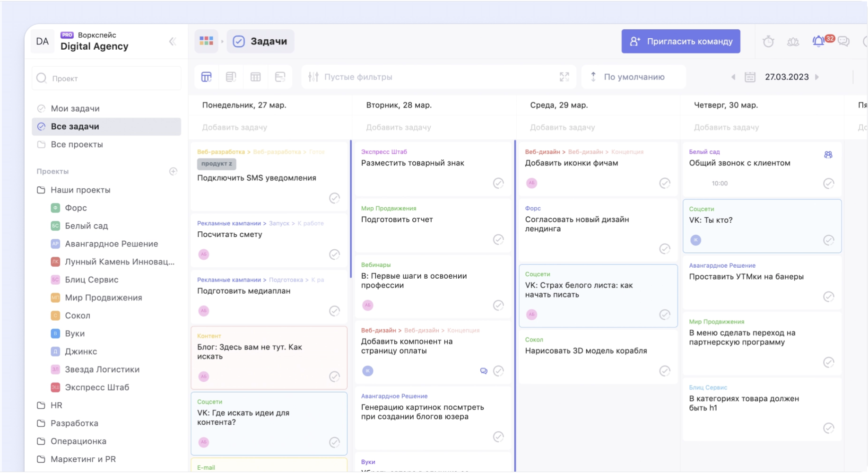Open 'Все проекты' in the sidebar
The image size is (868, 474).
click(77, 145)
